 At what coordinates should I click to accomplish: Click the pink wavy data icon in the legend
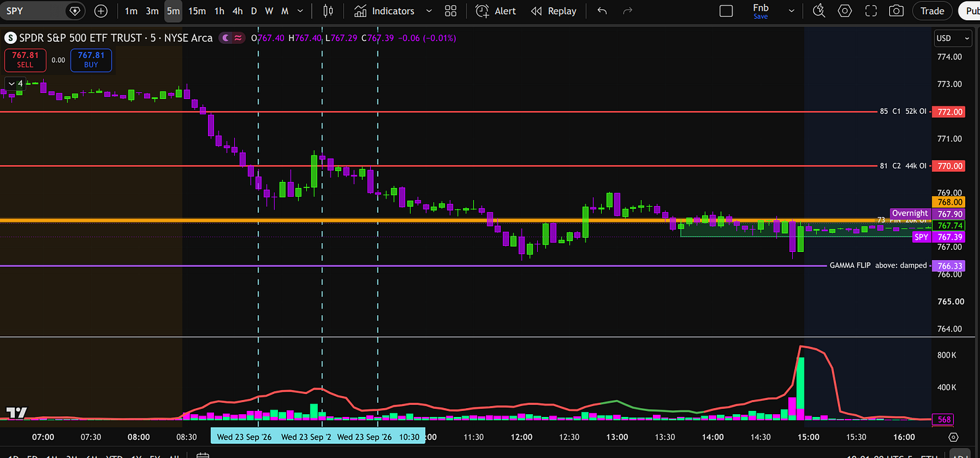pos(238,38)
